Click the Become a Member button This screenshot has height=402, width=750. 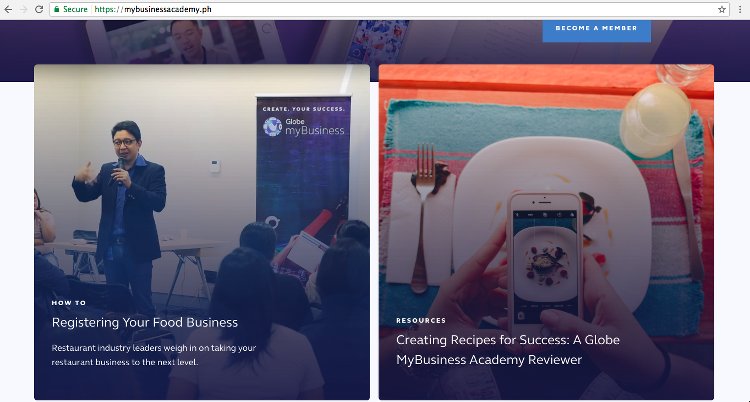click(x=596, y=29)
